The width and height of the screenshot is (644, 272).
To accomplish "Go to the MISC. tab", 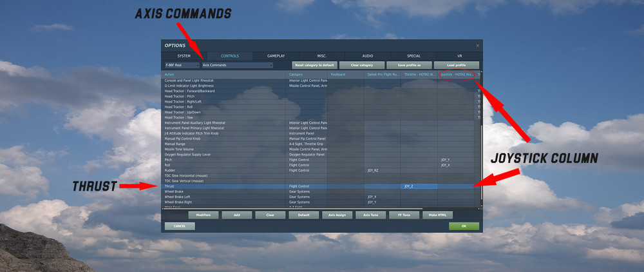I will pyautogui.click(x=322, y=56).
